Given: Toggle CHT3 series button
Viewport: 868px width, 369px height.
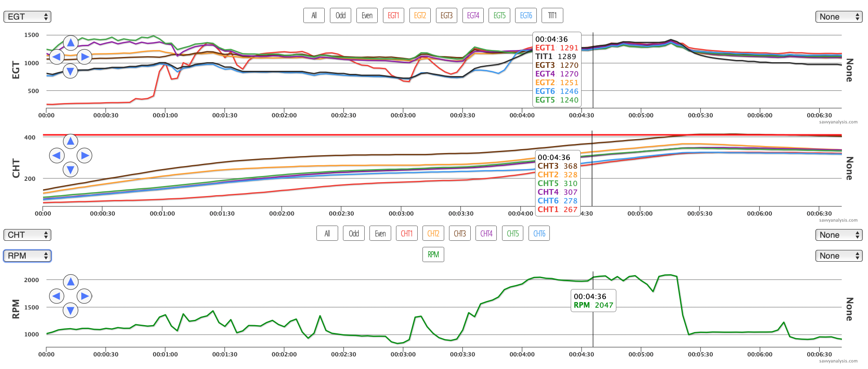Looking at the screenshot, I should [x=460, y=233].
